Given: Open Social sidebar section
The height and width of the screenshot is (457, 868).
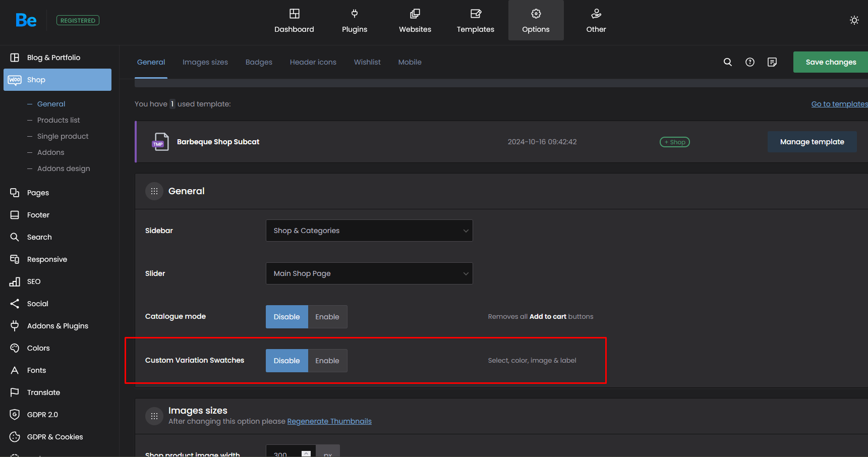Looking at the screenshot, I should coord(57,304).
